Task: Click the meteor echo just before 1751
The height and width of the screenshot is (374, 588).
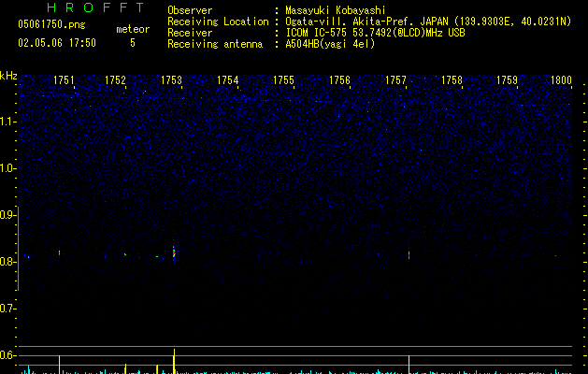Action: [x=59, y=252]
